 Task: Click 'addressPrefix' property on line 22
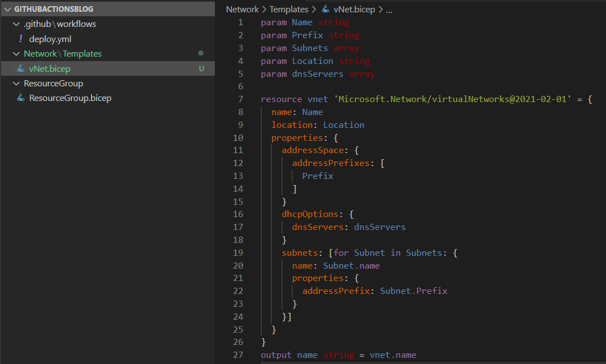pyautogui.click(x=336, y=291)
